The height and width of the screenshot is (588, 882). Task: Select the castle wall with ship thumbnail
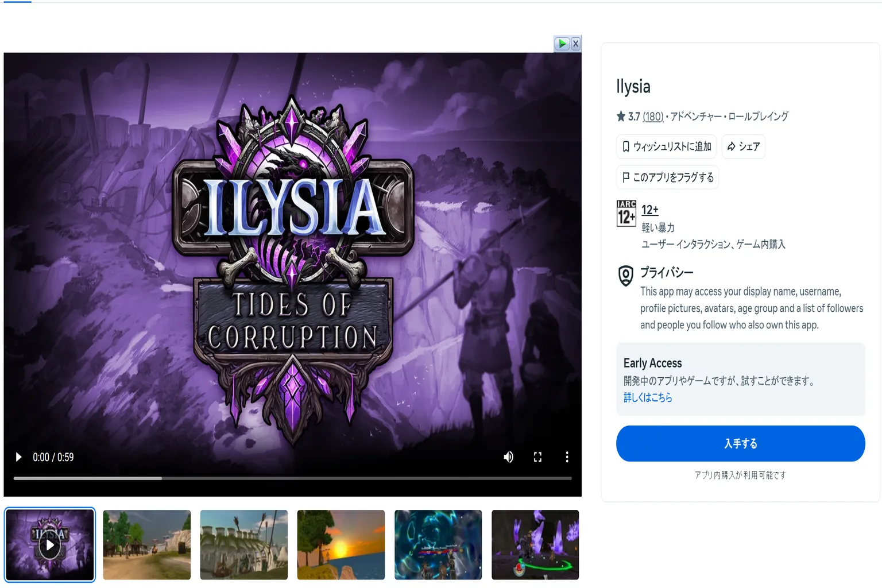point(244,545)
